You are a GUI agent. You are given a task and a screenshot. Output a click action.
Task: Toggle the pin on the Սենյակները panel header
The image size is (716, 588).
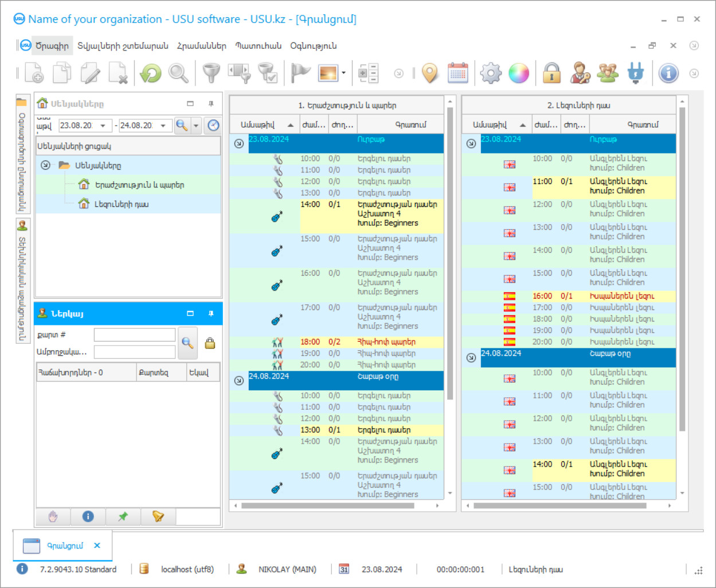pos(211,104)
